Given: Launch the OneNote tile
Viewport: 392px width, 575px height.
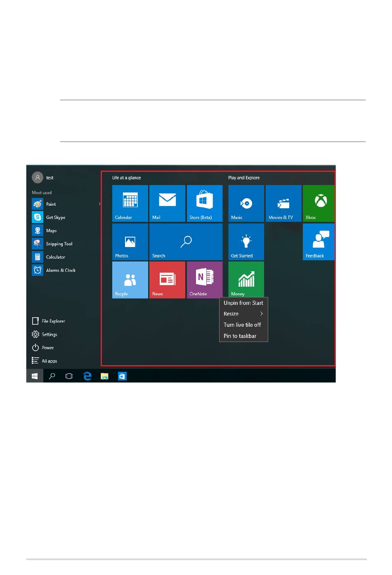Looking at the screenshot, I should pos(204,280).
